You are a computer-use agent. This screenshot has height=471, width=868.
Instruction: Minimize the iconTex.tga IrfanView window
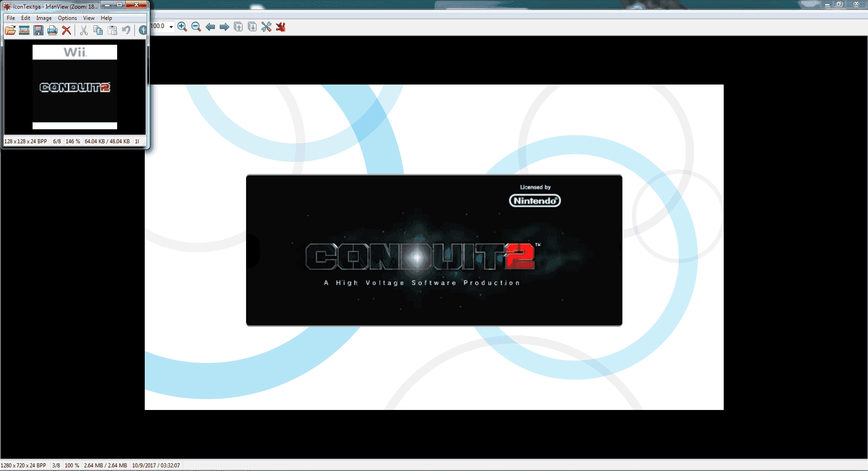click(x=107, y=5)
